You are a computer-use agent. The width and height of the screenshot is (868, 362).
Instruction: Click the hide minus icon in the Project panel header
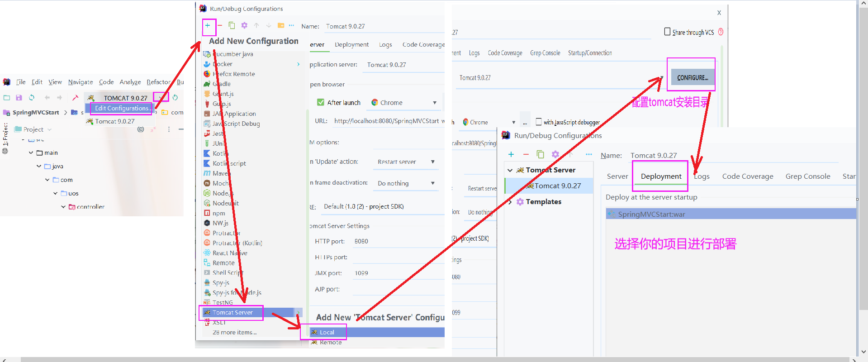pos(181,129)
